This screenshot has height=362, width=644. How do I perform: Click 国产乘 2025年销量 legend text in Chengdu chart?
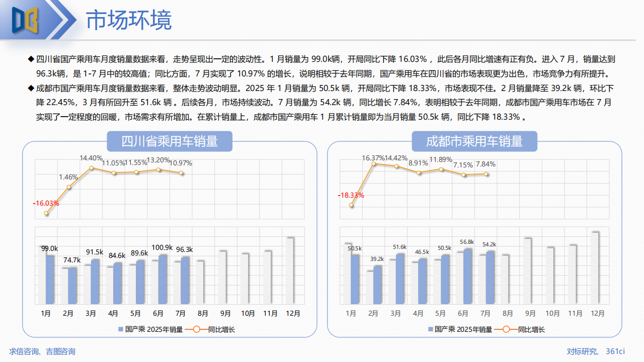coord(463,329)
